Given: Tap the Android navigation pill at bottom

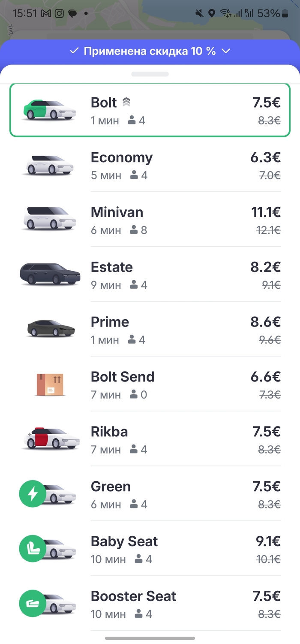Looking at the screenshot, I should pyautogui.click(x=150, y=638).
